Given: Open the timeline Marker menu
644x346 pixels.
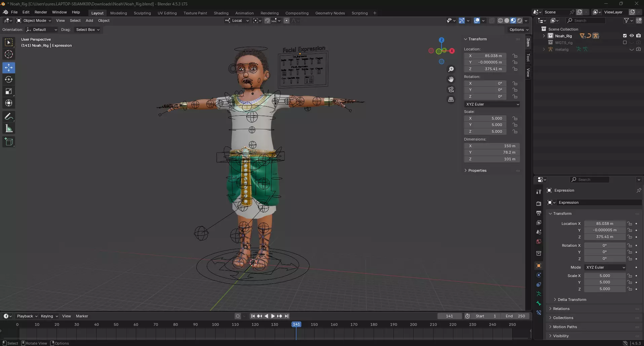Looking at the screenshot, I should (82, 316).
